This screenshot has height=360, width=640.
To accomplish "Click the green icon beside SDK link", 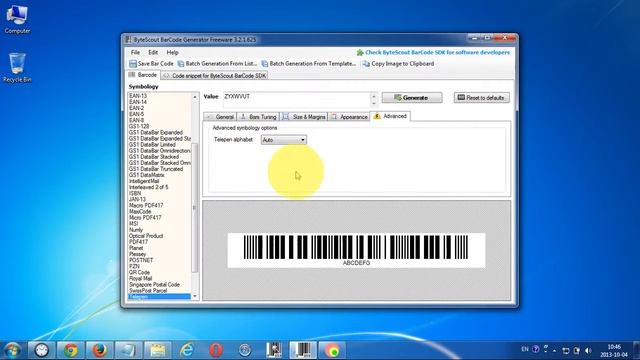I will click(360, 53).
